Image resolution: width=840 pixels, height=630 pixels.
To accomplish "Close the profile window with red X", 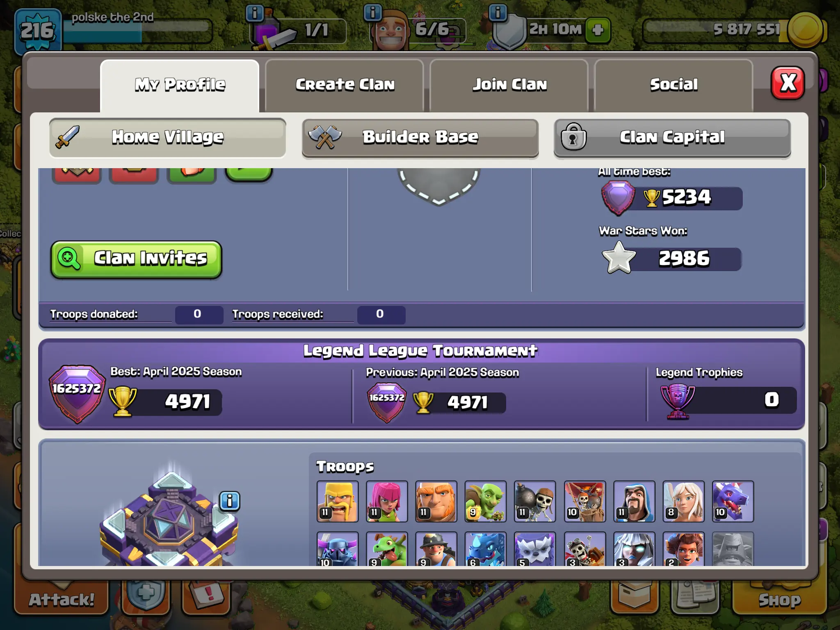I will [787, 83].
